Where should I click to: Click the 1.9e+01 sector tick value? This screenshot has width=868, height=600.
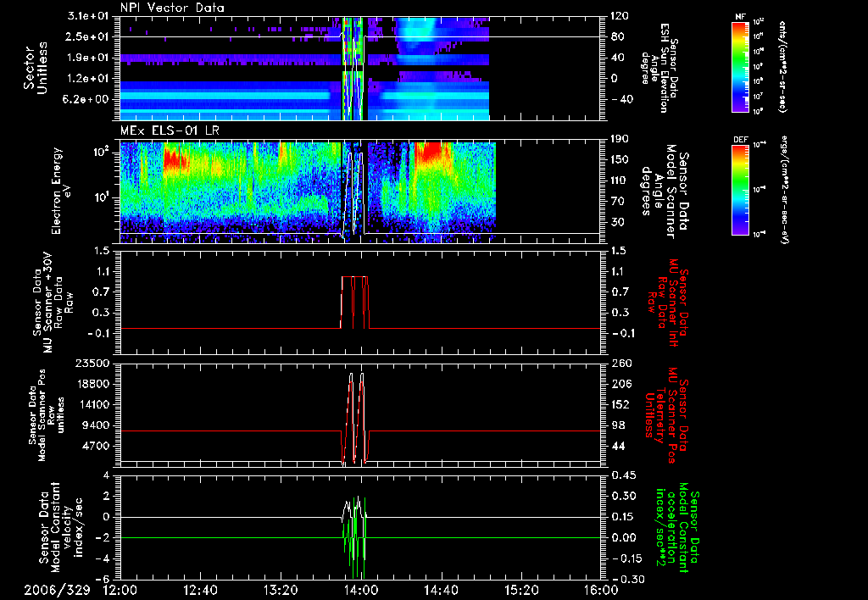90,58
